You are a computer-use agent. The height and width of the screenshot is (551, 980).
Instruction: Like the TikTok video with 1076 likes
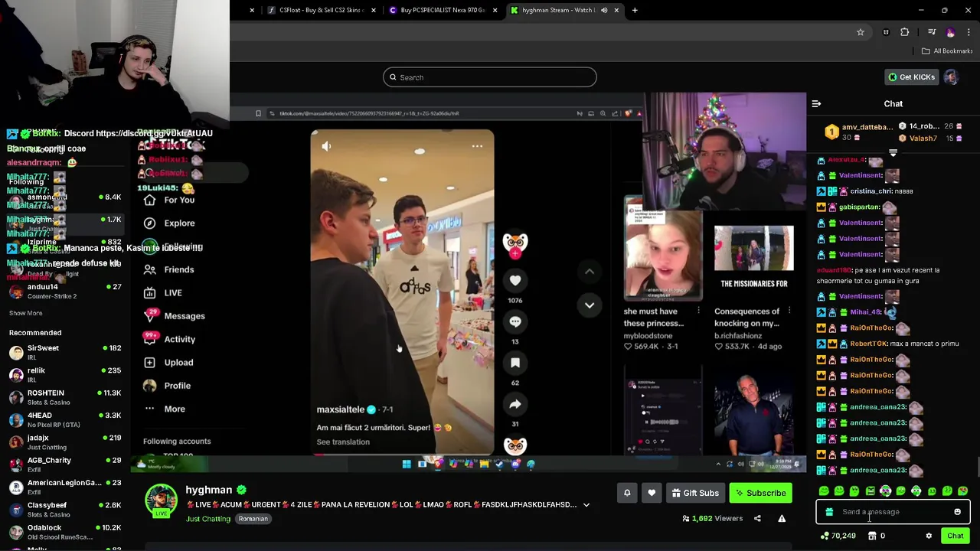tap(515, 281)
